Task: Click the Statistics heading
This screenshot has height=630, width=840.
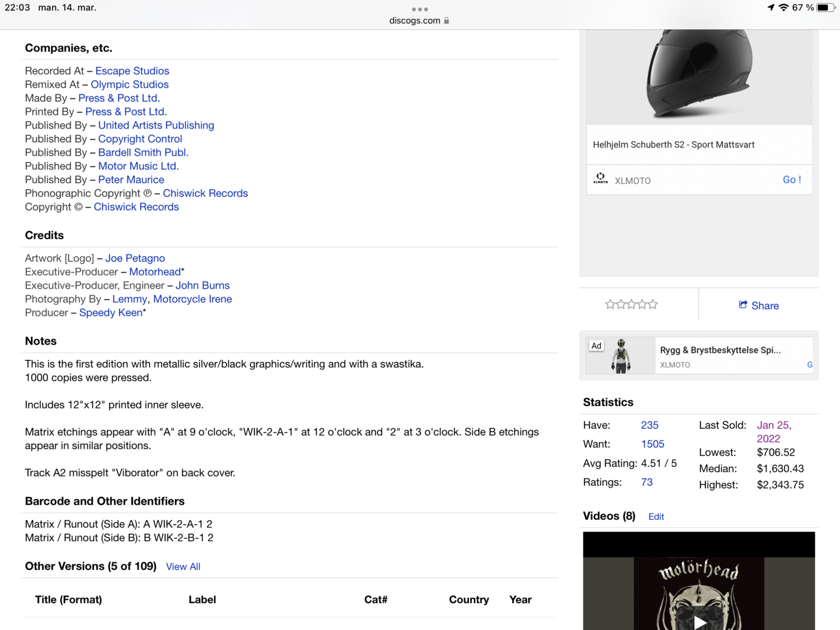Action: 608,402
